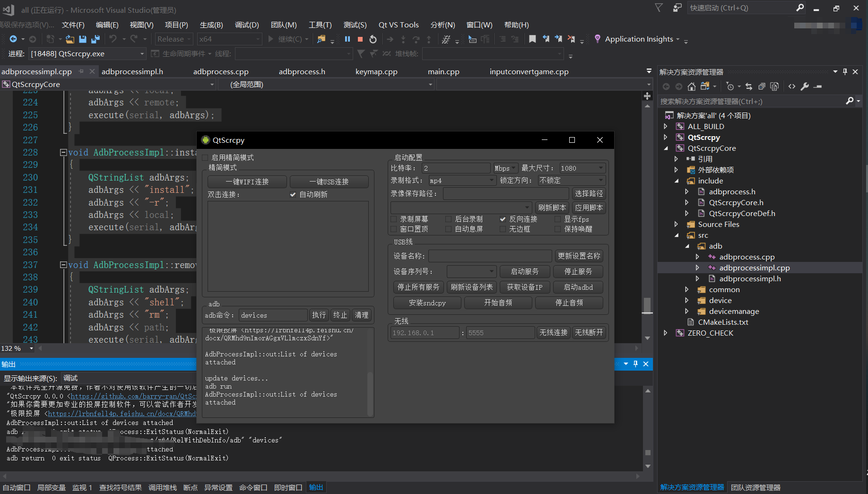The width and height of the screenshot is (868, 494).
Task: Click the Properties wrench icon in Solution Explorer
Action: 805,87
